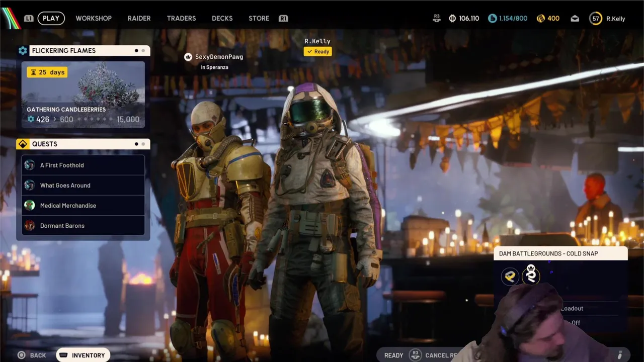Viewport: 644px width, 362px height.
Task: Click the coin currency icon
Action: 452,18
